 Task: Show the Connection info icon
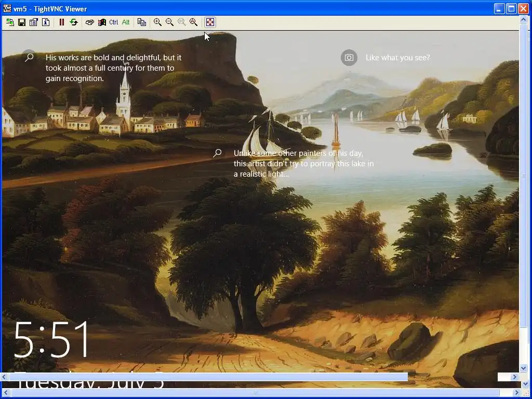[46, 22]
